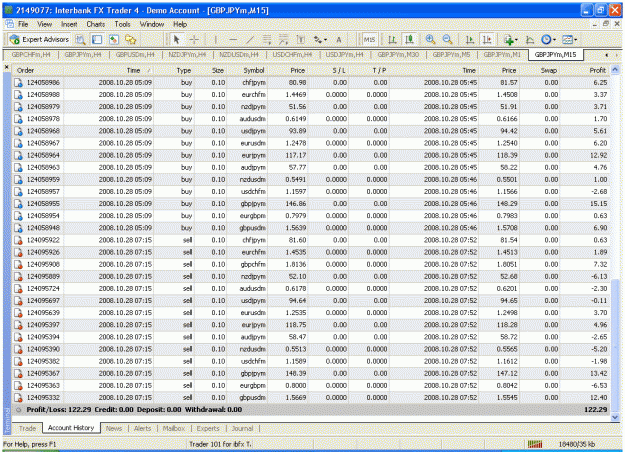Open the magnifier window icon beside Expert Advisors

[x=81, y=39]
